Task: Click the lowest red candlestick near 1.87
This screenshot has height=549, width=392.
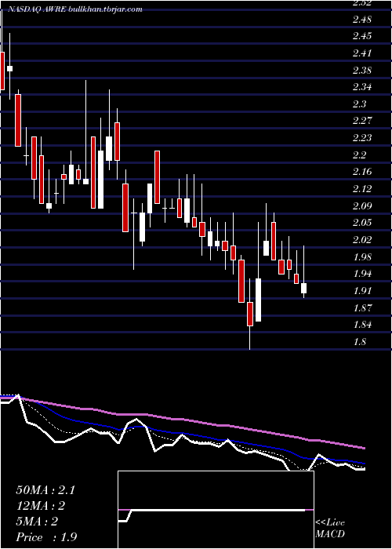Action: click(x=250, y=314)
